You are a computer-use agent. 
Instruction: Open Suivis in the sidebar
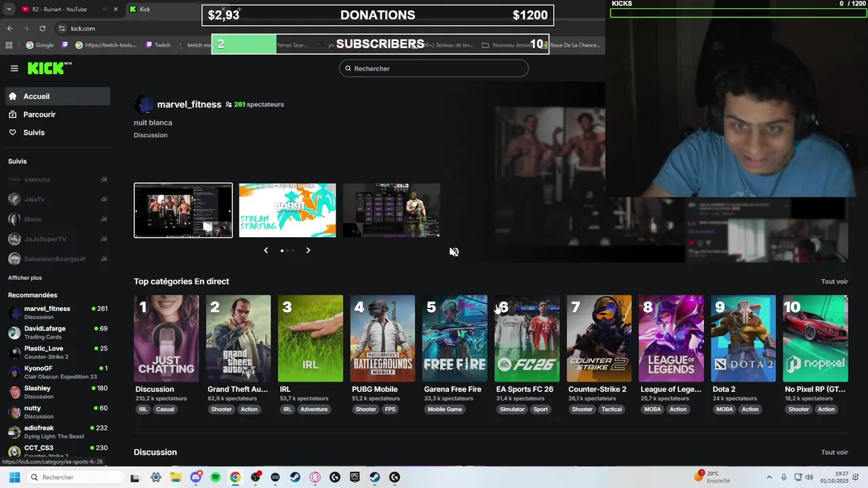point(58,132)
